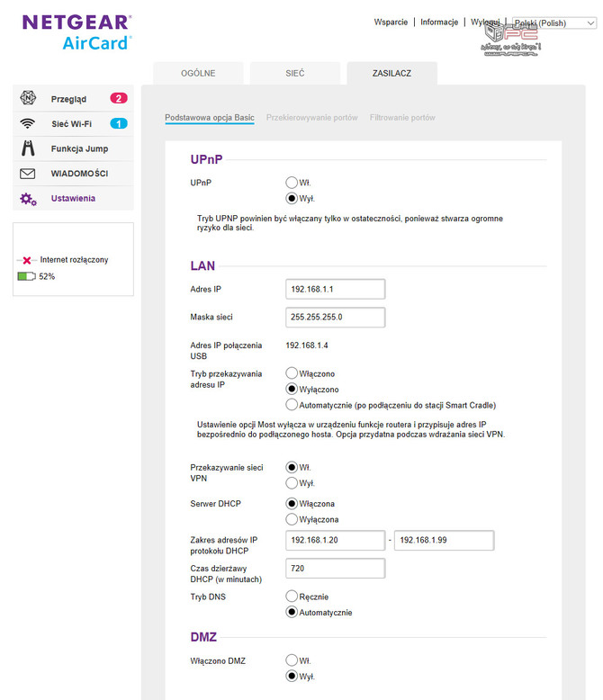Click the Ustawienia gears icon

point(28,199)
